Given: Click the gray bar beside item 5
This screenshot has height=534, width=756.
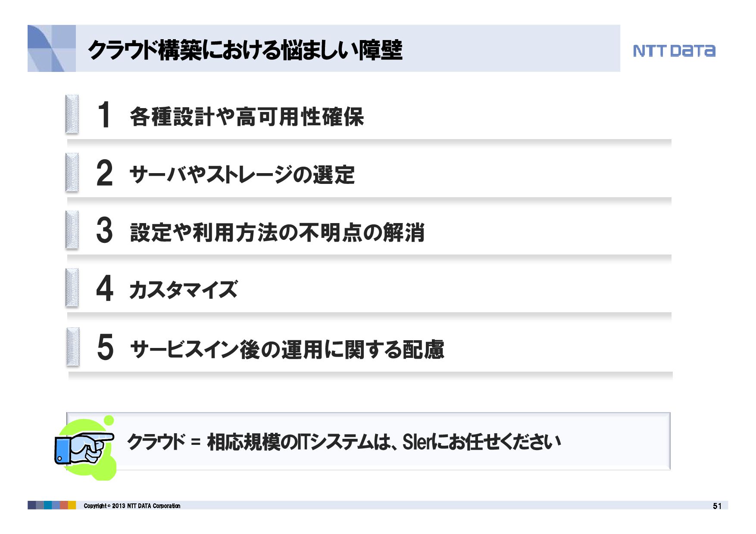Looking at the screenshot, I should 73,347.
